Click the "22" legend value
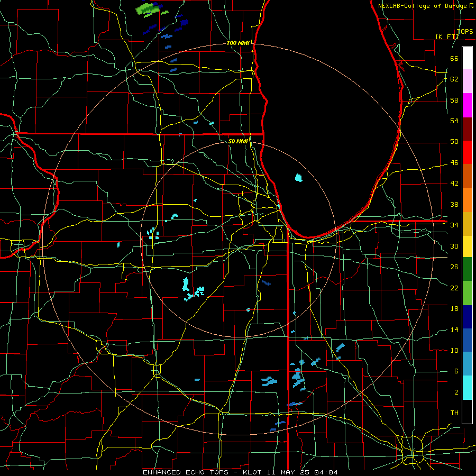476x476 pixels. point(454,288)
